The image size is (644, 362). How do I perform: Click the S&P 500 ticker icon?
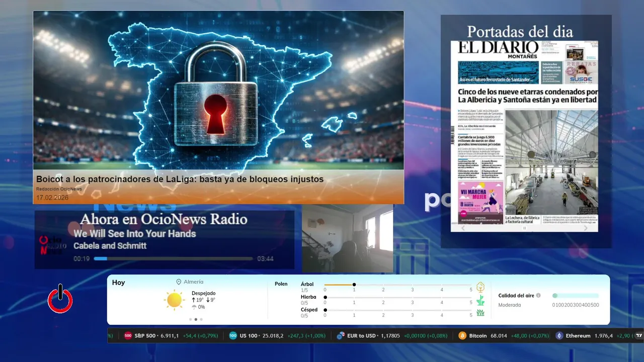pos(128,336)
